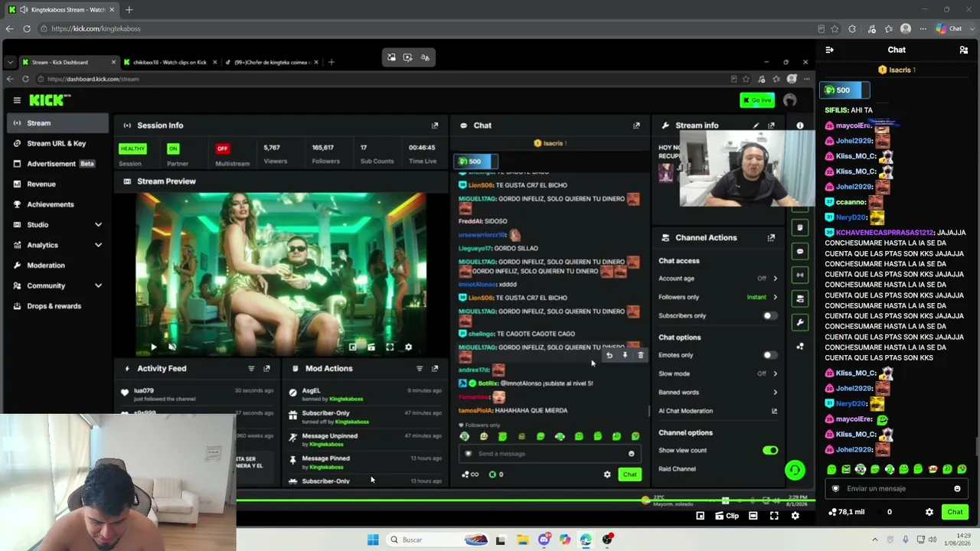This screenshot has height=551, width=980.
Task: Send message with viewer Chat button
Action: click(x=955, y=512)
